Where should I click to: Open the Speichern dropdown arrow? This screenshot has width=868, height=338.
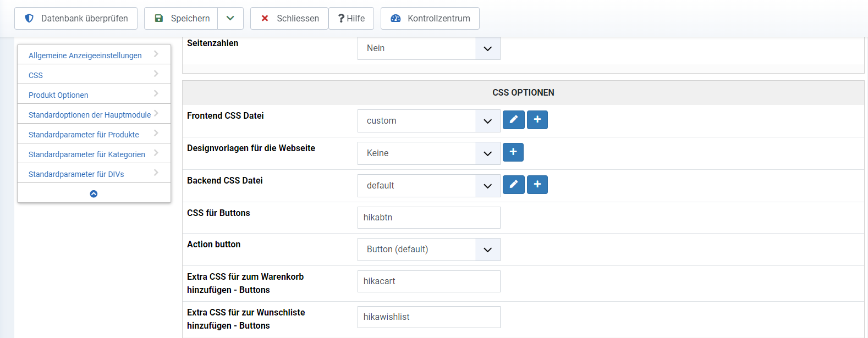pyautogui.click(x=230, y=18)
